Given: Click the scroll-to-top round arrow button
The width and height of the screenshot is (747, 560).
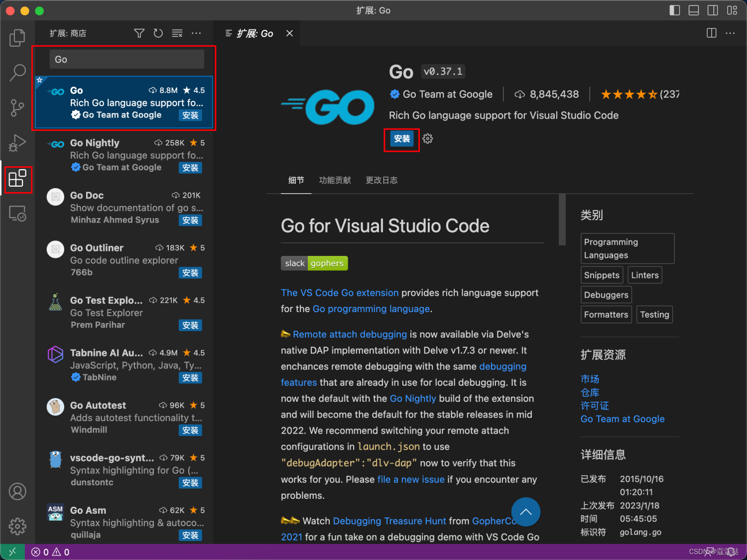Looking at the screenshot, I should coord(526,512).
